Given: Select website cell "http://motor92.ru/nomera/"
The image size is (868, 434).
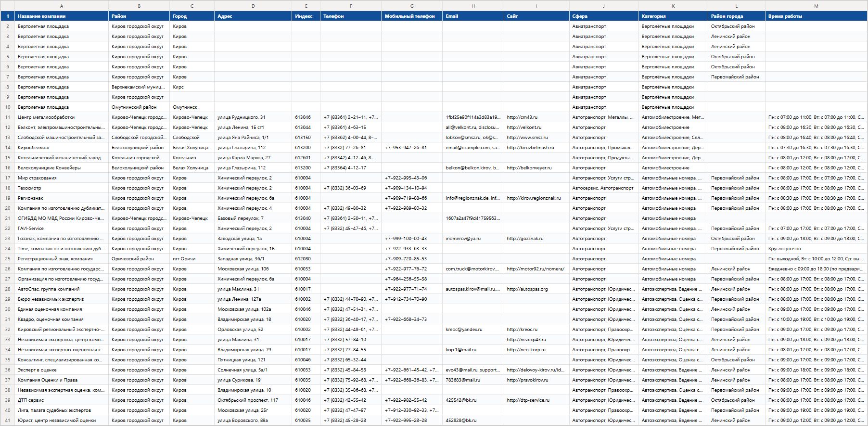Looking at the screenshot, I should click(536, 269).
